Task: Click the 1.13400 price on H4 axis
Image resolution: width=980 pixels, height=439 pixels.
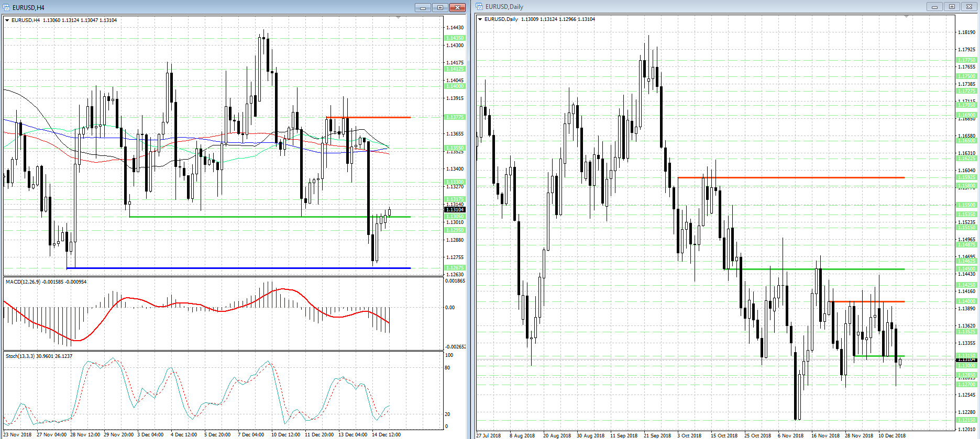Action: click(455, 169)
